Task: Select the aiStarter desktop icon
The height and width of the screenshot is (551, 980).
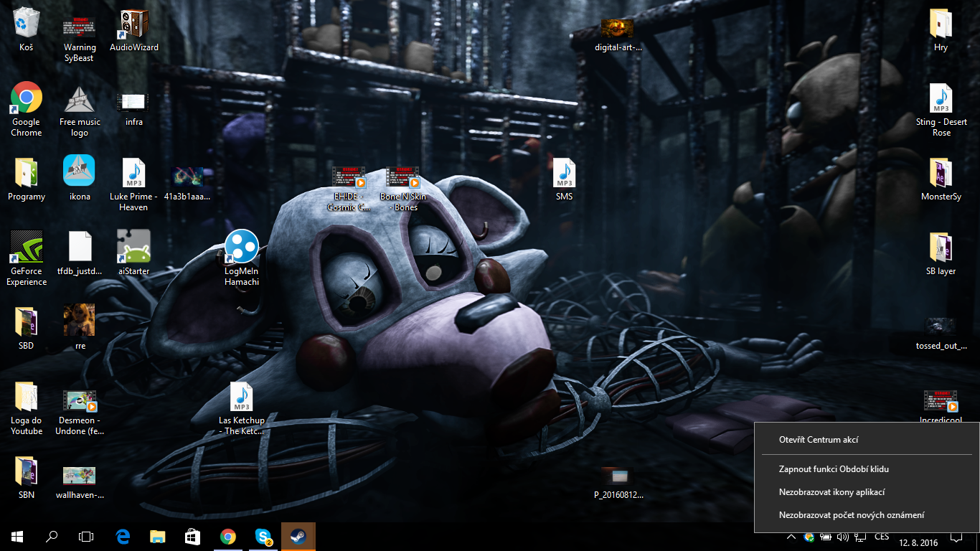Action: [134, 253]
